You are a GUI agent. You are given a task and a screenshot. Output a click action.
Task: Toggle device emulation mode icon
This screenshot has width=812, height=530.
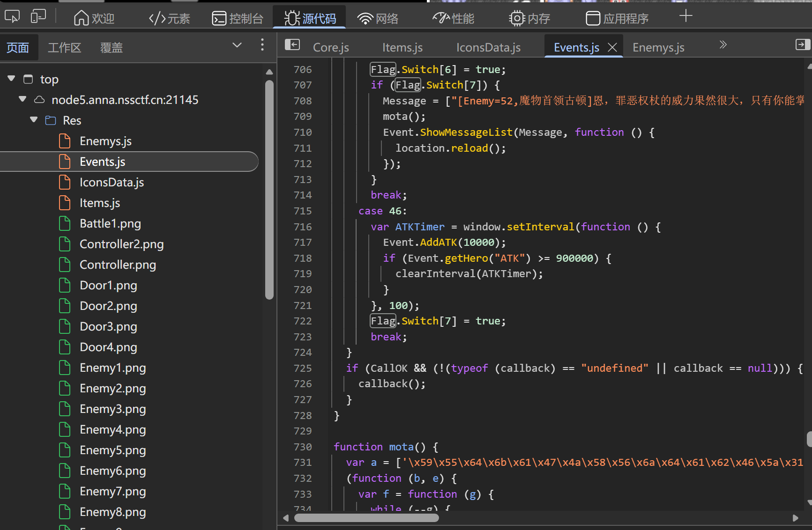click(x=38, y=17)
